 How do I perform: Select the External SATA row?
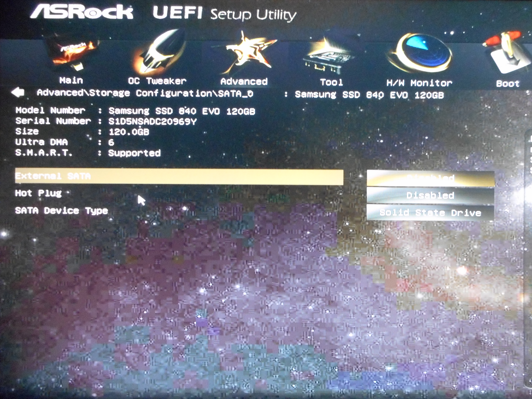point(179,177)
